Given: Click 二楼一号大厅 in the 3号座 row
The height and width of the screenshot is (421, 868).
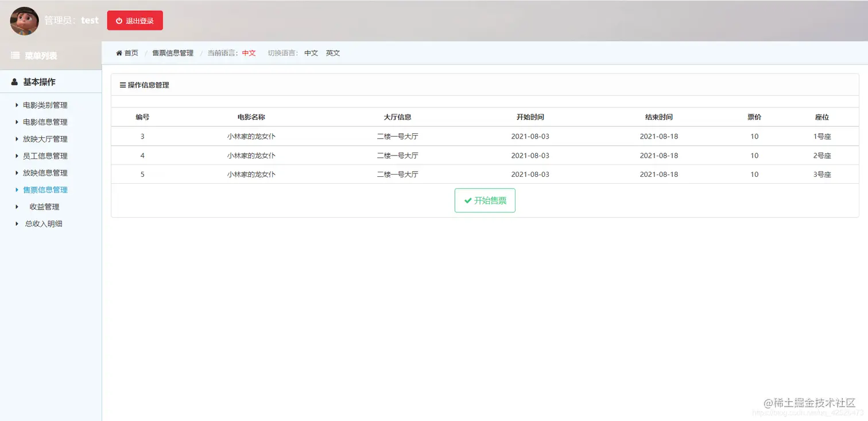Looking at the screenshot, I should pos(398,175).
